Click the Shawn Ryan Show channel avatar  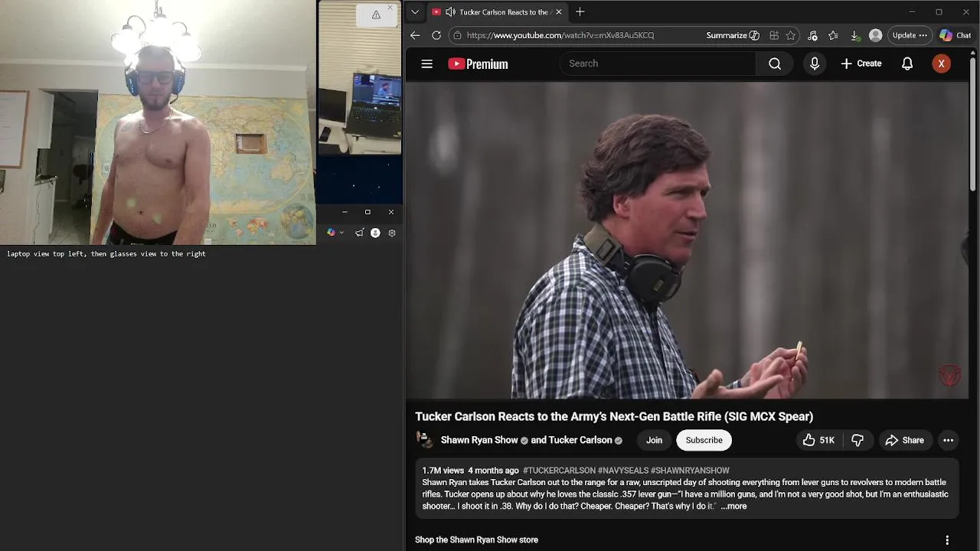[x=424, y=440]
